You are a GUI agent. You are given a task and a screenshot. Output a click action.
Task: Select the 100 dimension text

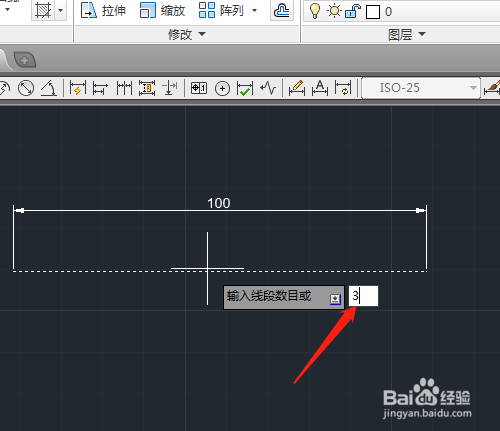point(219,203)
